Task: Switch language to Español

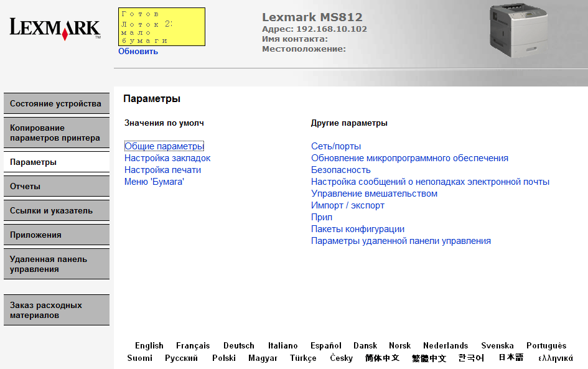Action: point(326,346)
